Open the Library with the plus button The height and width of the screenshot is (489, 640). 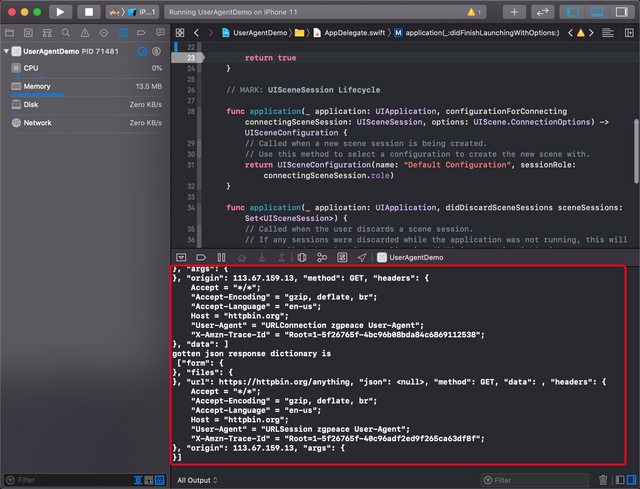[x=514, y=12]
